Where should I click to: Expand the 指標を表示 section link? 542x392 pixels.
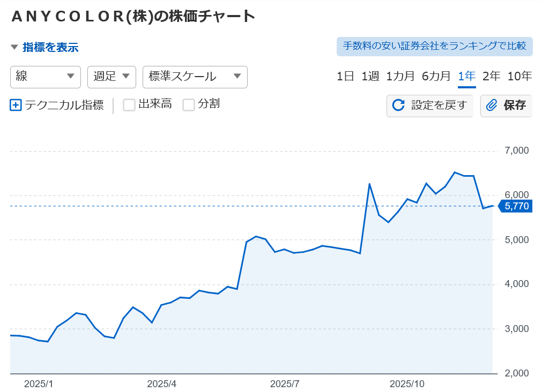pos(50,47)
